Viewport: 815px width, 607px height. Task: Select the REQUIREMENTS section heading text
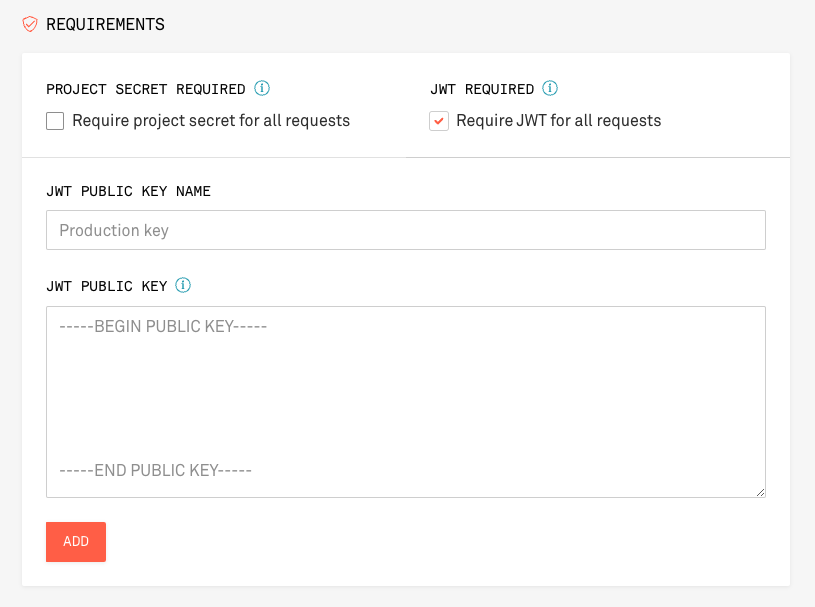106,24
